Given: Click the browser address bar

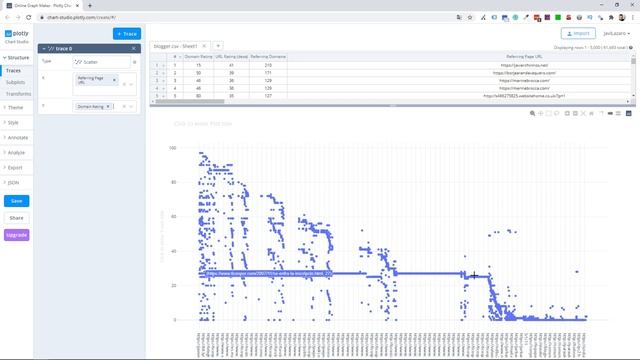Looking at the screenshot, I should pos(249,18).
